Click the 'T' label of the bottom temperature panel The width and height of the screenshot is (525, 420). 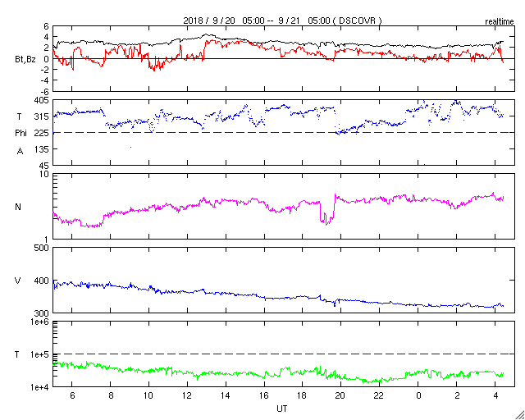click(17, 354)
